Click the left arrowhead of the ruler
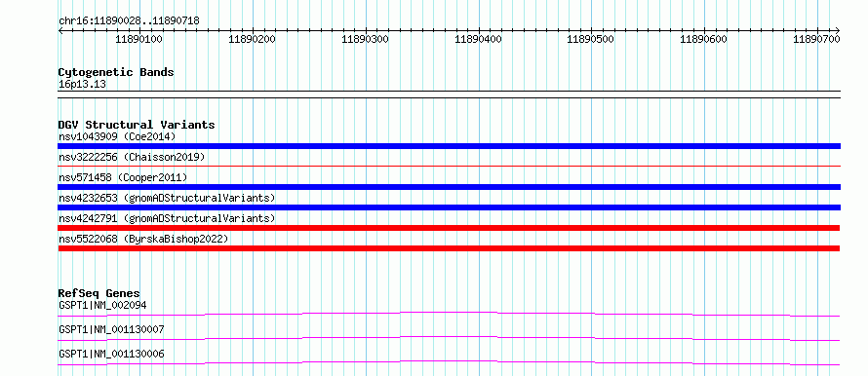Image resolution: width=868 pixels, height=376 pixels. 60,30
